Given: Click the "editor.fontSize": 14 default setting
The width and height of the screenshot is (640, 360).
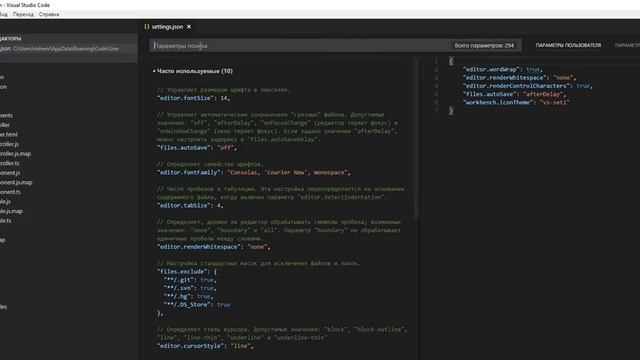Looking at the screenshot, I should [x=193, y=98].
